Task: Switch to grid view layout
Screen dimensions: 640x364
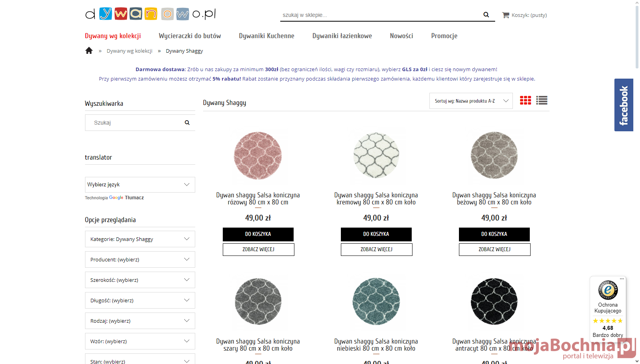Action: tap(525, 101)
